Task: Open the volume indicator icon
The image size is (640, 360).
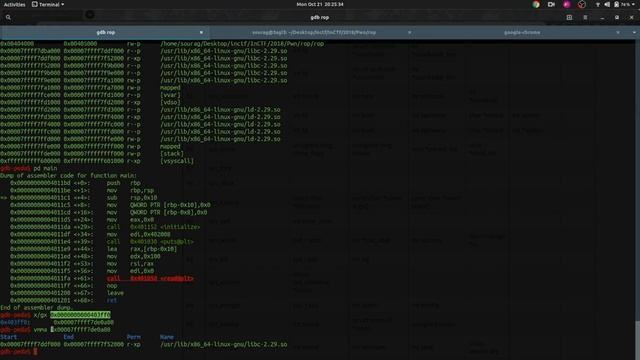Action: tap(607, 4)
